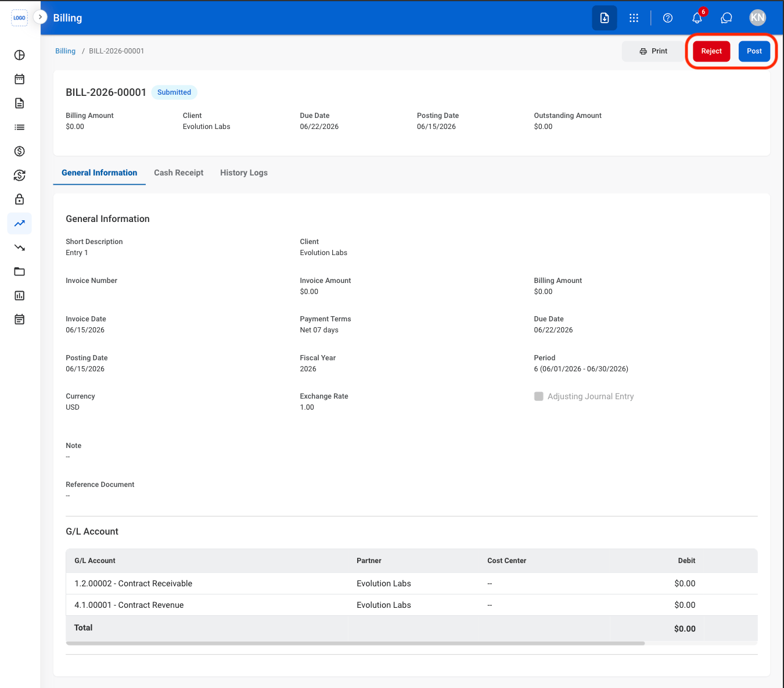This screenshot has width=784, height=688.
Task: Open the calendar note icon at sidebar bottom
Action: pyautogui.click(x=20, y=320)
